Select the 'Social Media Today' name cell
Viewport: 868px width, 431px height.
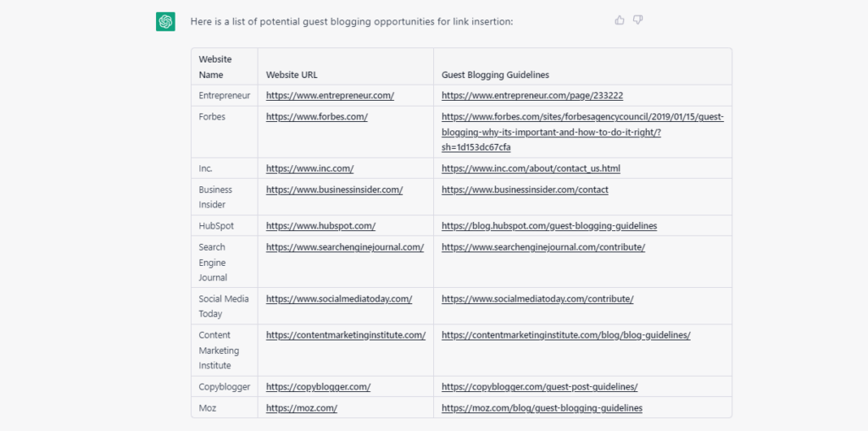(224, 306)
